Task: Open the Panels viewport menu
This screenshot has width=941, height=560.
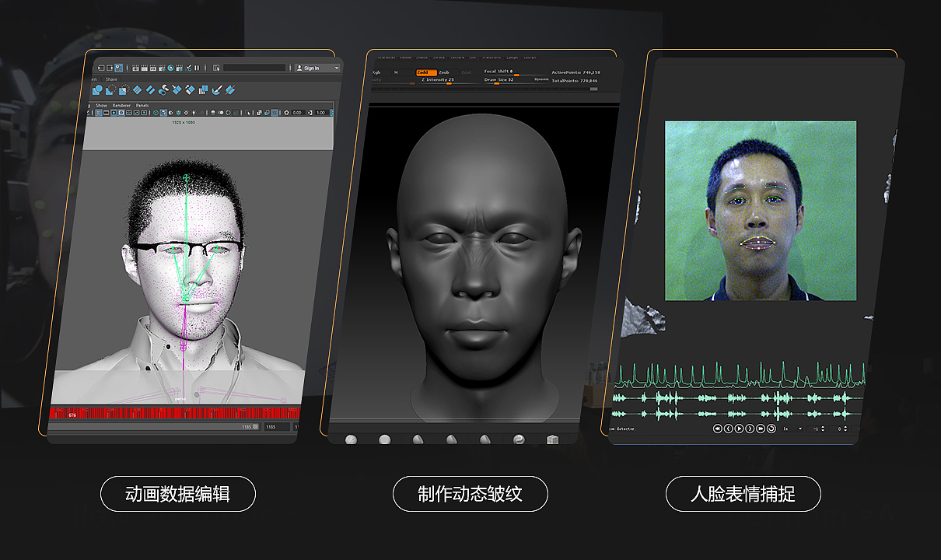Action: coord(142,106)
